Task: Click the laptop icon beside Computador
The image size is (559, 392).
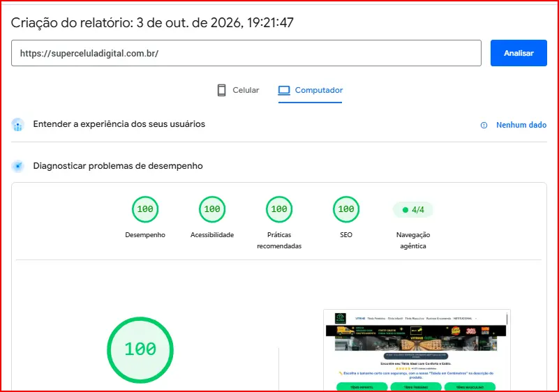Action: [x=284, y=90]
